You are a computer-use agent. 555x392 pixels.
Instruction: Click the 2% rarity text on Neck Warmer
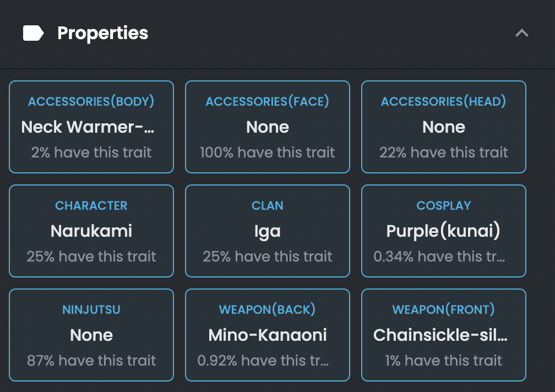tap(90, 153)
